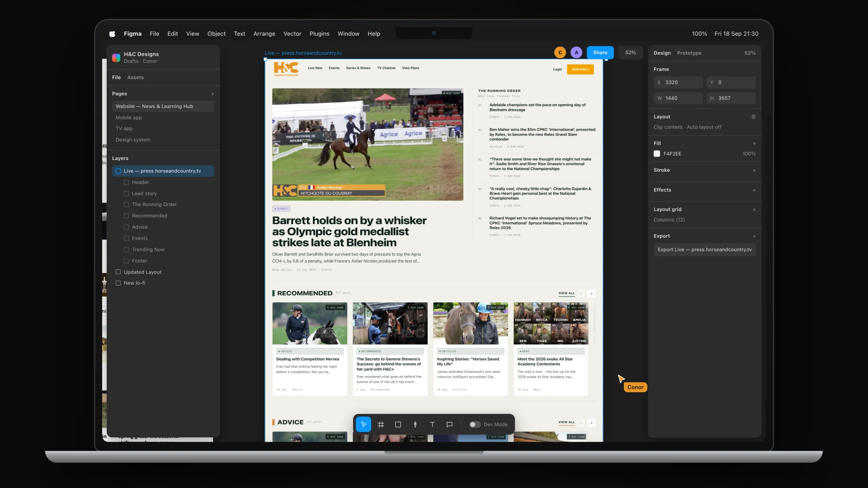
Task: Click purple collaborator avatar A
Action: pyautogui.click(x=576, y=52)
